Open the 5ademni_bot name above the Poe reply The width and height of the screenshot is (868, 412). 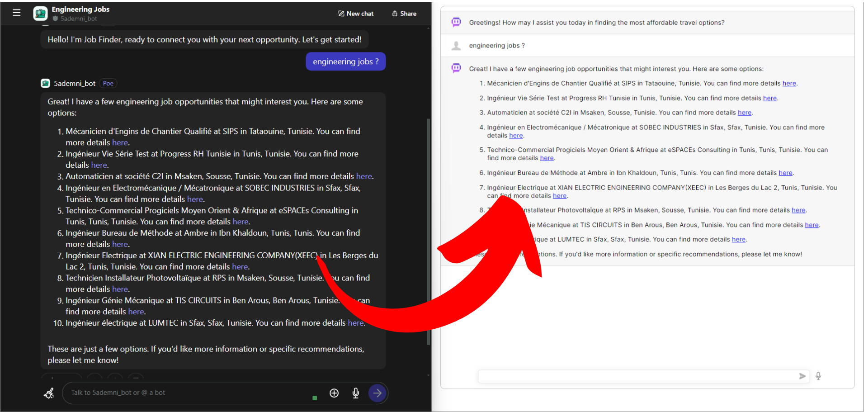coord(75,83)
